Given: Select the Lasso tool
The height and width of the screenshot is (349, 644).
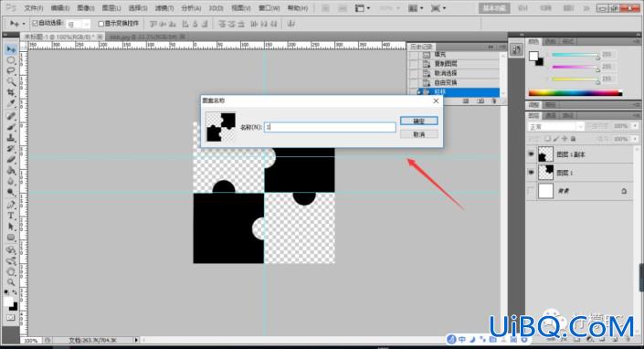Looking at the screenshot, I should pyautogui.click(x=11, y=71).
